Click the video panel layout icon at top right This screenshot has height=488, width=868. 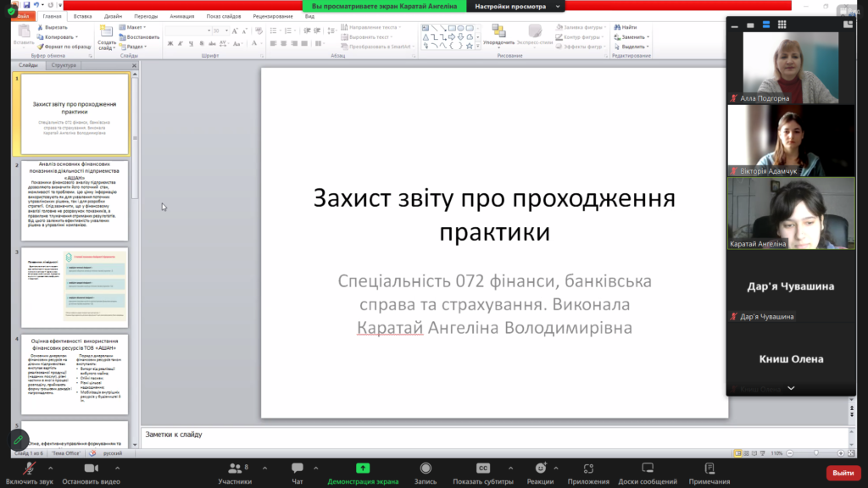point(848,25)
